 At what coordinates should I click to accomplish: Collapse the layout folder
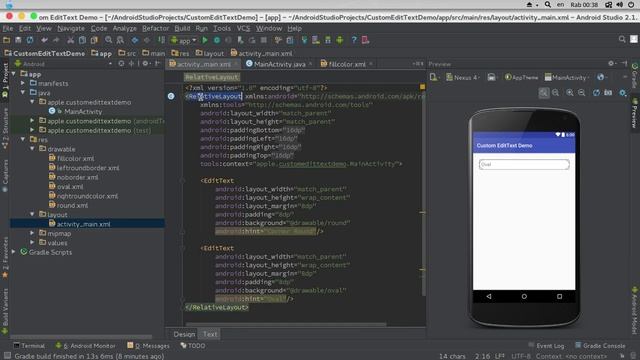tap(32, 214)
